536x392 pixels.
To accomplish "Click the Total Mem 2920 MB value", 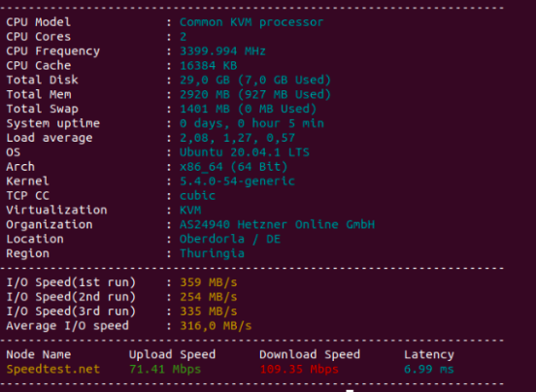I will 255,94.
